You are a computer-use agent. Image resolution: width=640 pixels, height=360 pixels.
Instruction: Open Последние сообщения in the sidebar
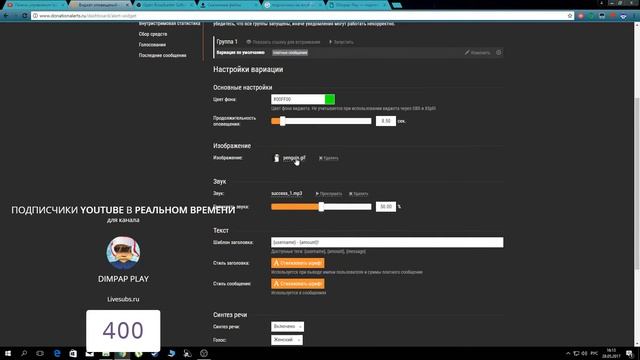click(x=162, y=56)
